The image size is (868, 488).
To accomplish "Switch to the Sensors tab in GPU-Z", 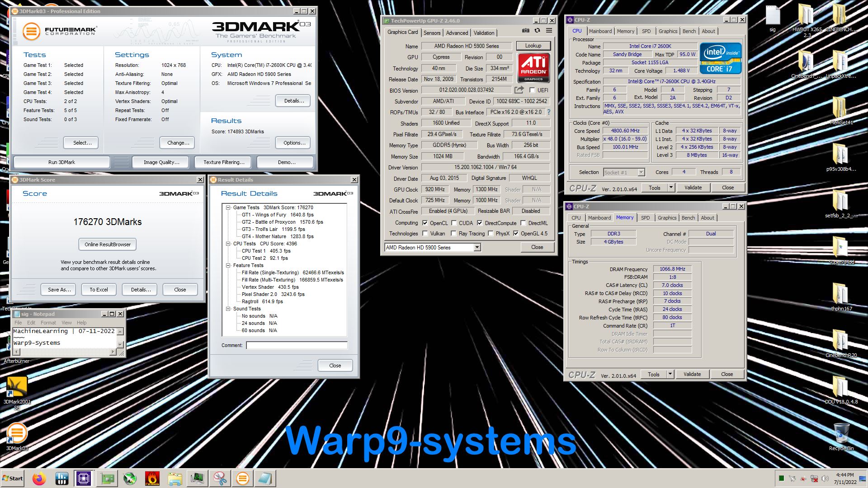I will click(432, 33).
